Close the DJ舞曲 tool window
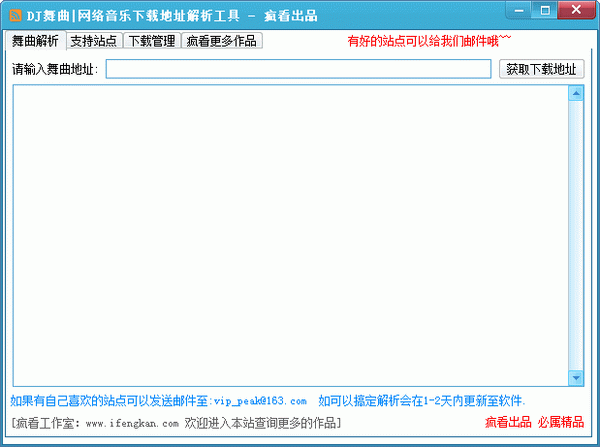Image resolution: width=600 pixels, height=447 pixels. pos(576,10)
